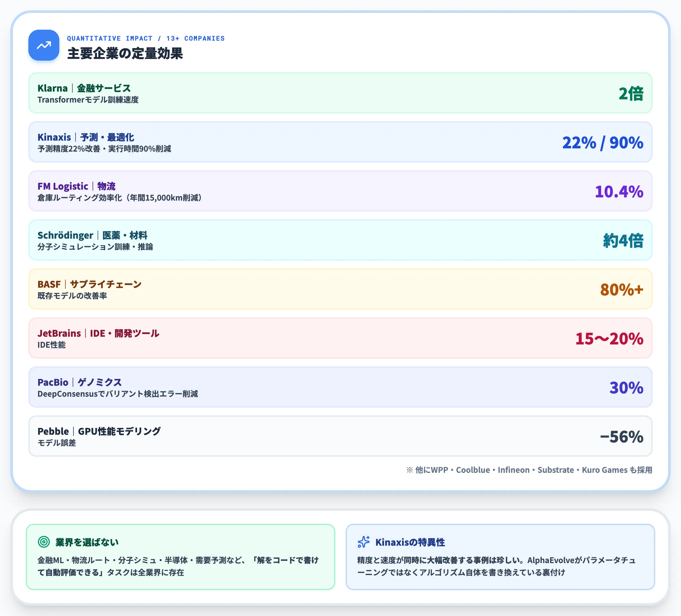Click the paragraph starting 精度と速度が同時に
The height and width of the screenshot is (616, 681).
(497, 566)
